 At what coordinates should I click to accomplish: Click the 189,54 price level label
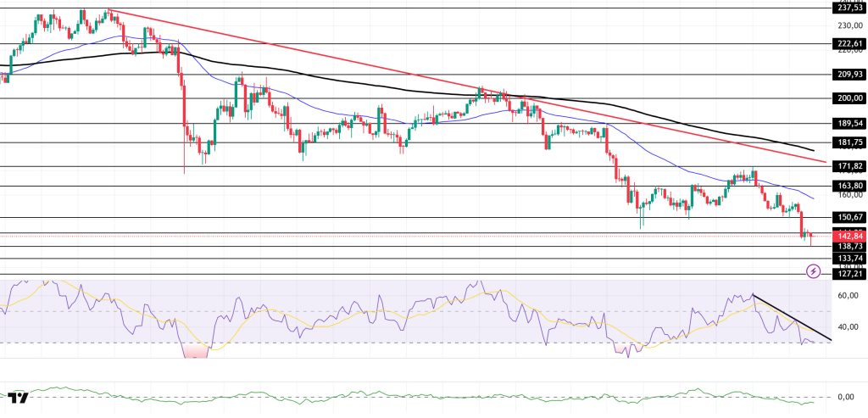848,124
